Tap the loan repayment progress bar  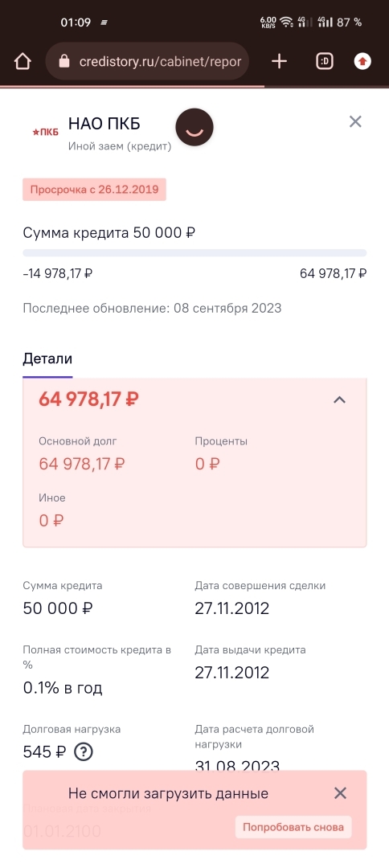click(194, 253)
